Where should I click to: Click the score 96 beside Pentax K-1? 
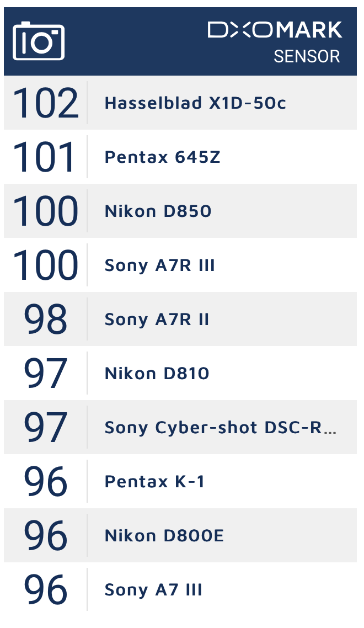pyautogui.click(x=45, y=481)
